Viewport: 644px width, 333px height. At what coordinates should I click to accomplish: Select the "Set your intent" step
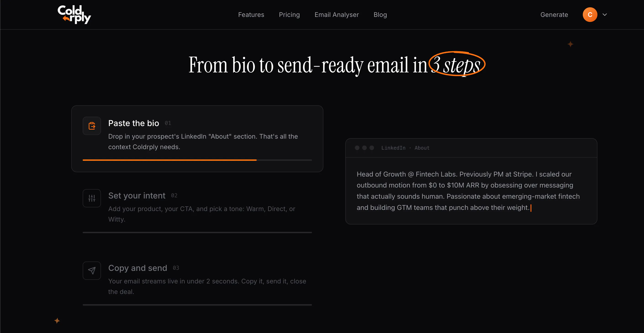coord(197,211)
